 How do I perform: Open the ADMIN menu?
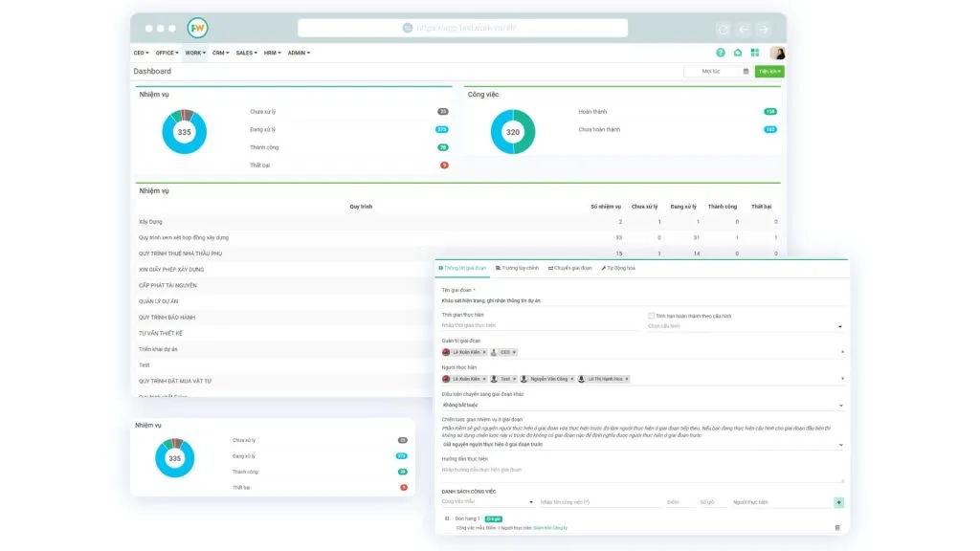pyautogui.click(x=299, y=54)
